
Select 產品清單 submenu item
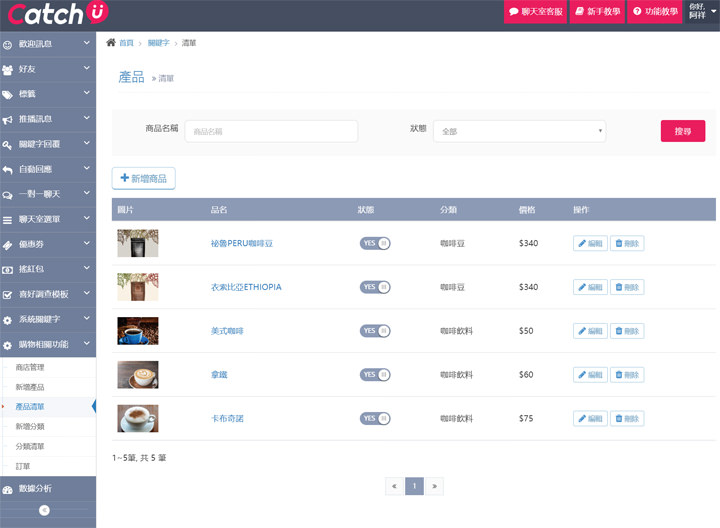tap(30, 407)
